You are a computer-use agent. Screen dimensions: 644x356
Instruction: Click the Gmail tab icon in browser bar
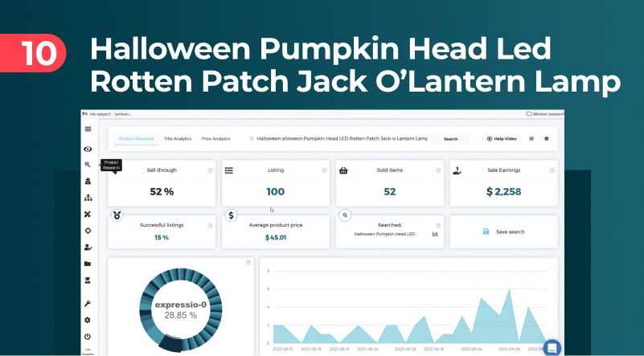85,114
